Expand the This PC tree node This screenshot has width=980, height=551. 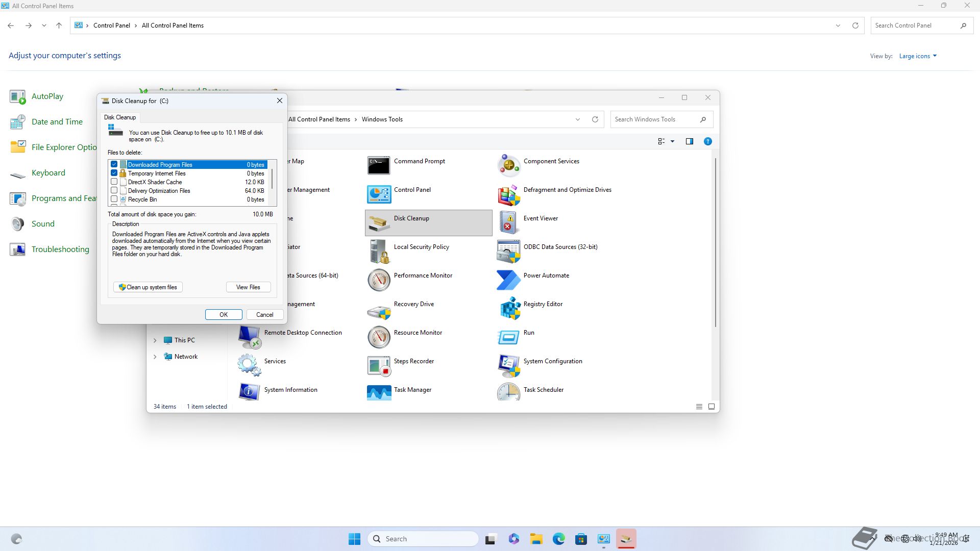(155, 340)
